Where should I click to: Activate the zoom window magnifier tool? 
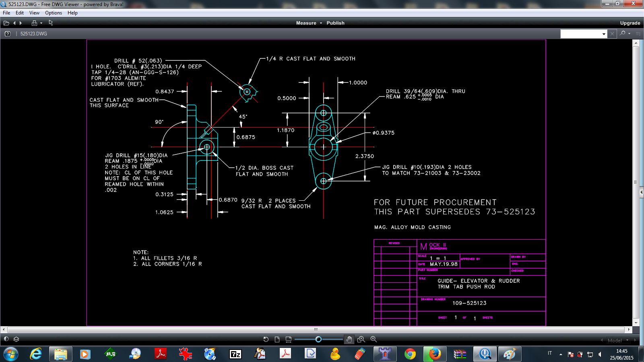[361, 339]
